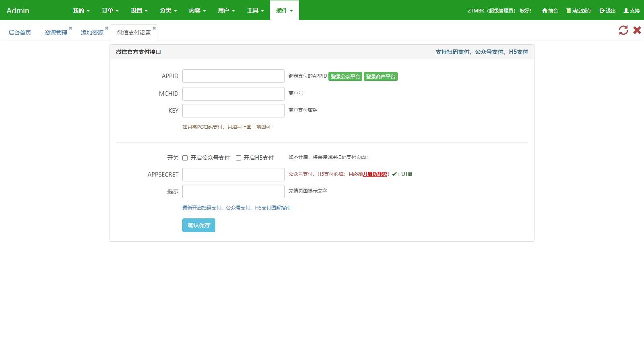Open the 开启伪静态 link
The width and height of the screenshot is (644, 362).
coord(375,174)
